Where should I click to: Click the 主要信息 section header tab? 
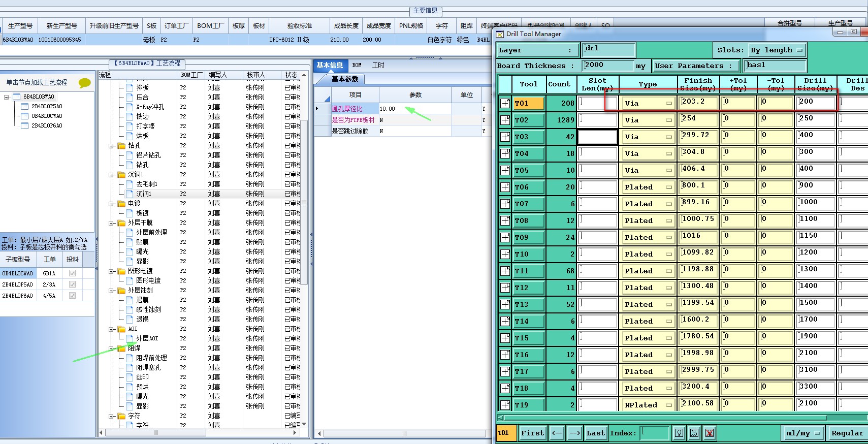(425, 11)
